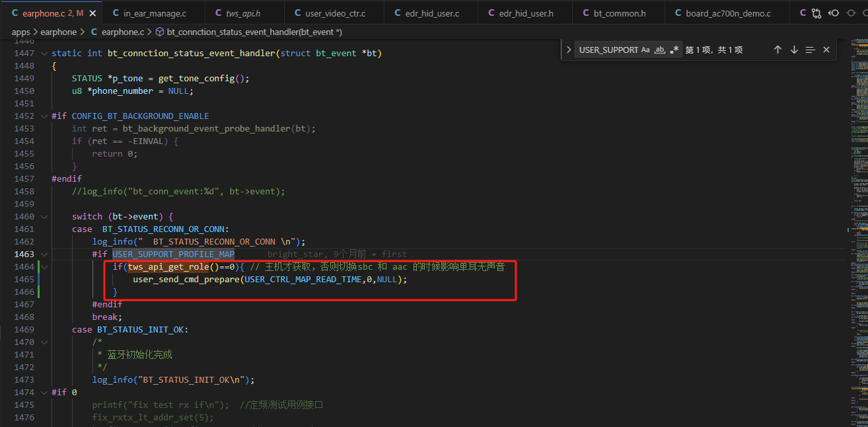The height and width of the screenshot is (427, 868).
Task: Click line number 1463 in the gutter
Action: click(x=24, y=254)
